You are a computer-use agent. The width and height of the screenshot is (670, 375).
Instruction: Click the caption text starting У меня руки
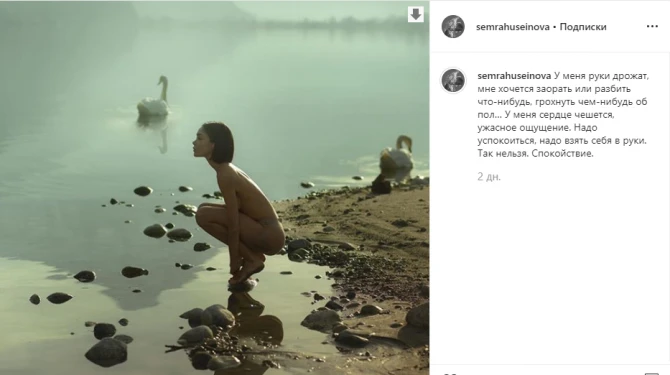563,115
